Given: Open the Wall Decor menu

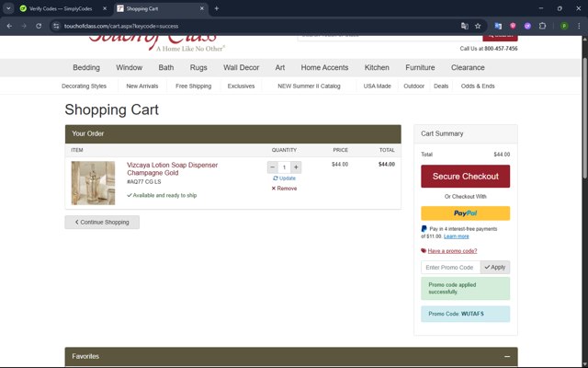Looking at the screenshot, I should [x=241, y=67].
